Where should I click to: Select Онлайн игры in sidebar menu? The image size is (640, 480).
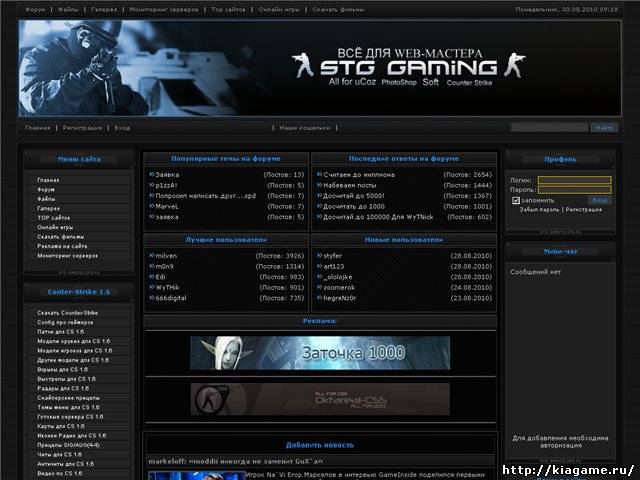click(55, 227)
